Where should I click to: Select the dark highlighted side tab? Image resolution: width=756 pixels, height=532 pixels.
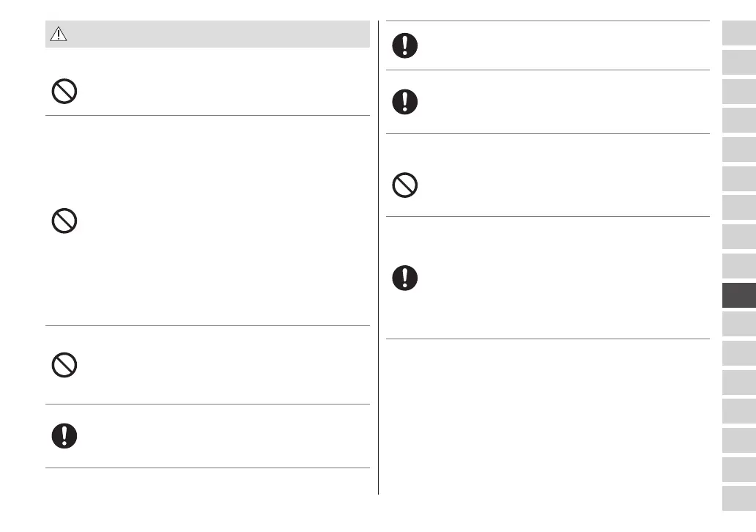(x=738, y=295)
